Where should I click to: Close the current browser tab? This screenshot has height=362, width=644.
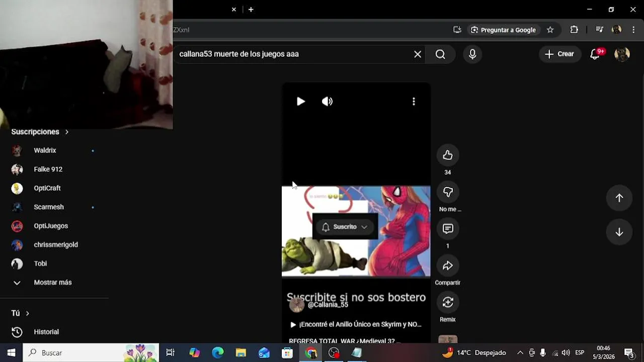[x=234, y=10]
